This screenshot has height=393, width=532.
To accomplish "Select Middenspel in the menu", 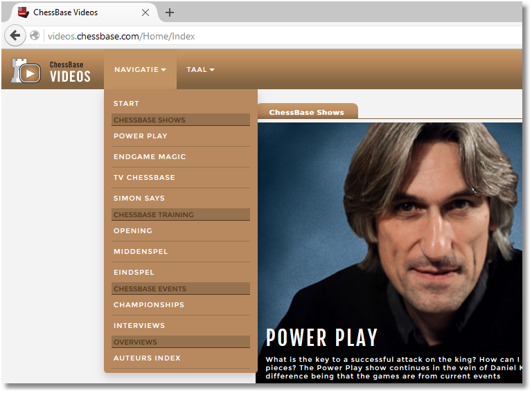I will click(x=141, y=251).
